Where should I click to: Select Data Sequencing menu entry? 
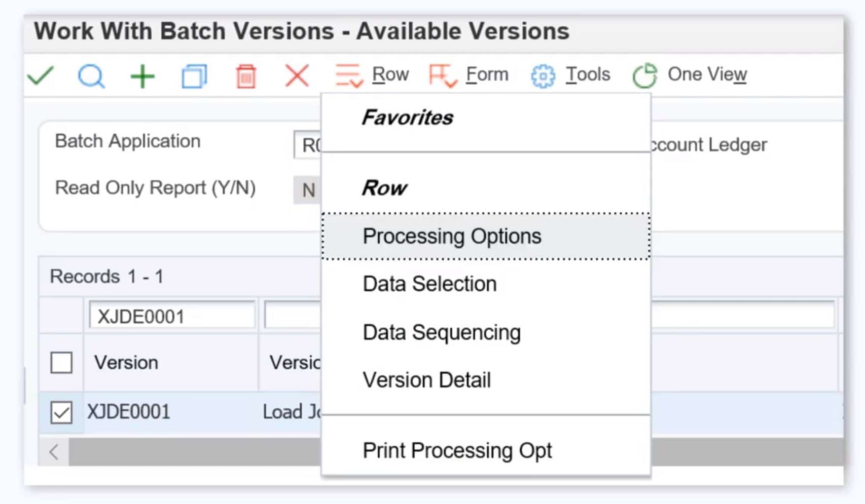coord(442,333)
